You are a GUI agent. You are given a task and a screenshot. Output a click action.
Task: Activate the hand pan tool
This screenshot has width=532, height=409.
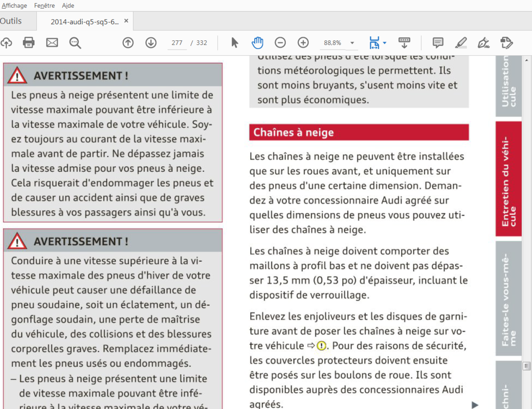point(257,42)
